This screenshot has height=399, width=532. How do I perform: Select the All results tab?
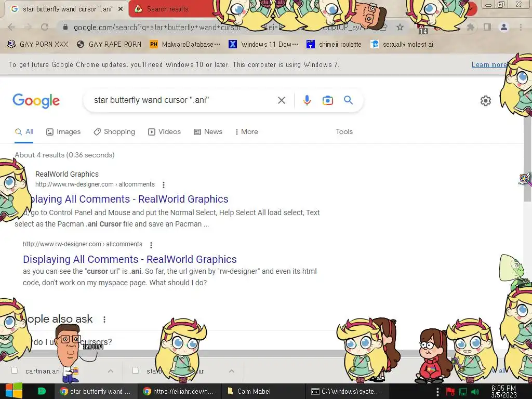click(24, 131)
